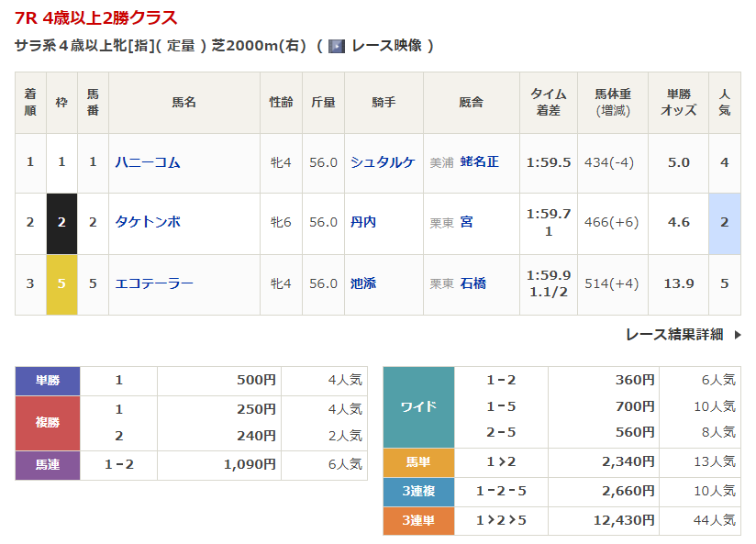Image resolution: width=756 pixels, height=544 pixels.
Task: Click the 単勝 payout label
Action: tap(48, 381)
